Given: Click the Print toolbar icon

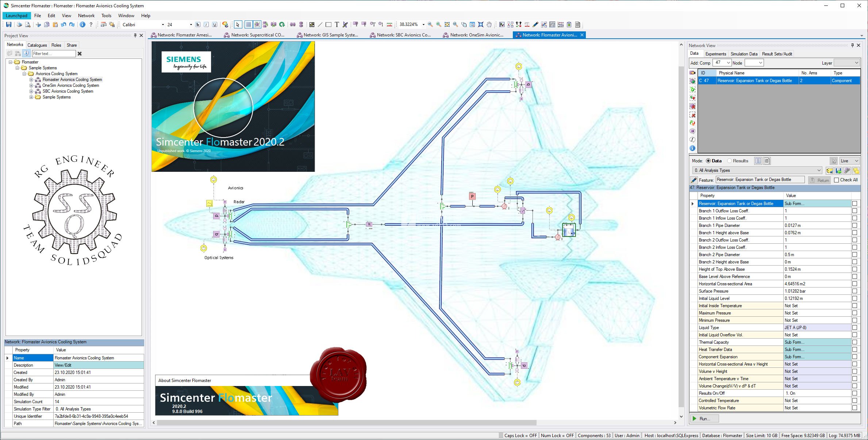Looking at the screenshot, I should click(x=19, y=24).
